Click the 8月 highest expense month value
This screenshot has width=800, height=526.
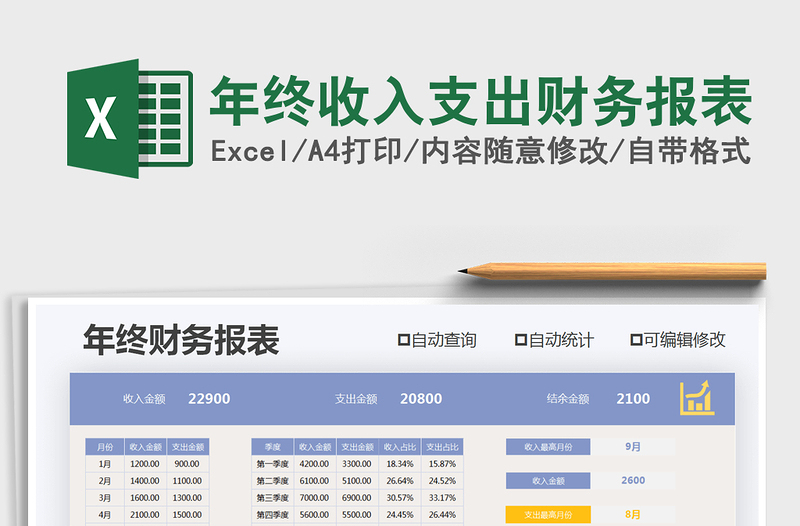coord(633,515)
